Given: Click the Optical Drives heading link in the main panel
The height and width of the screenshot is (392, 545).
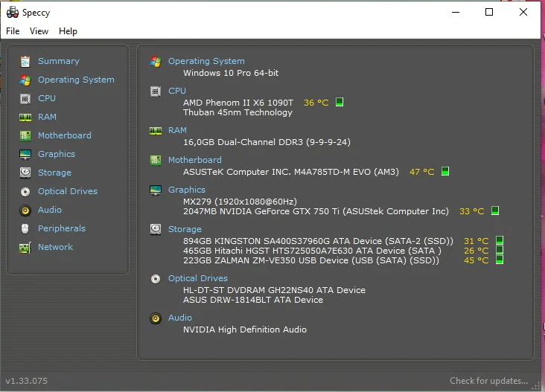Looking at the screenshot, I should (198, 278).
